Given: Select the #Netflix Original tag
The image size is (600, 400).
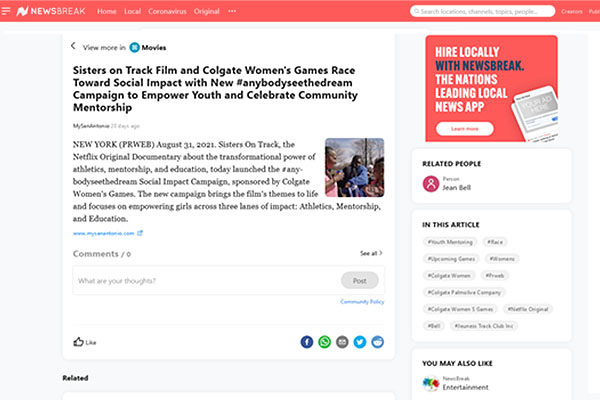Looking at the screenshot, I should tap(528, 309).
